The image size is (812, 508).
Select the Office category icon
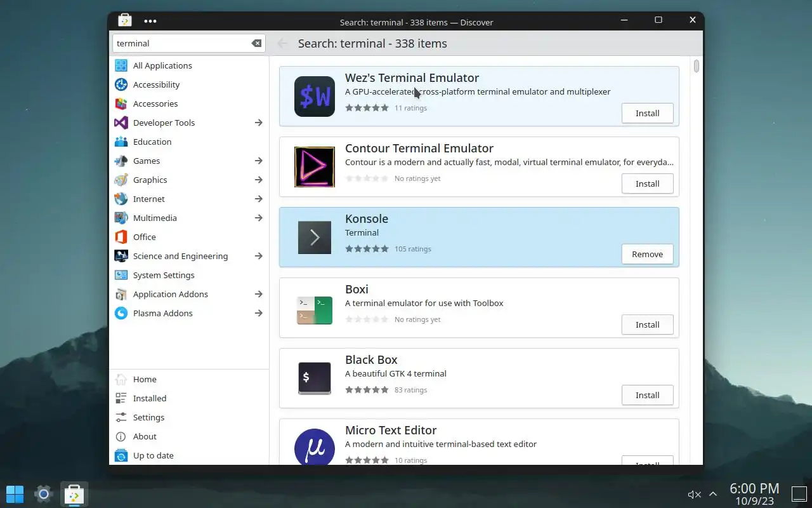pos(121,237)
